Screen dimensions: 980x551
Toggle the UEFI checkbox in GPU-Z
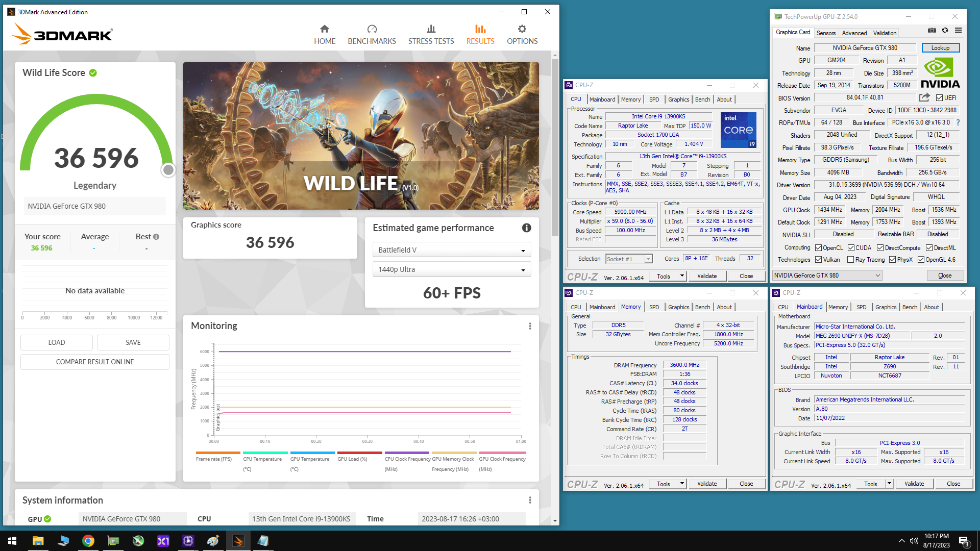coord(939,97)
